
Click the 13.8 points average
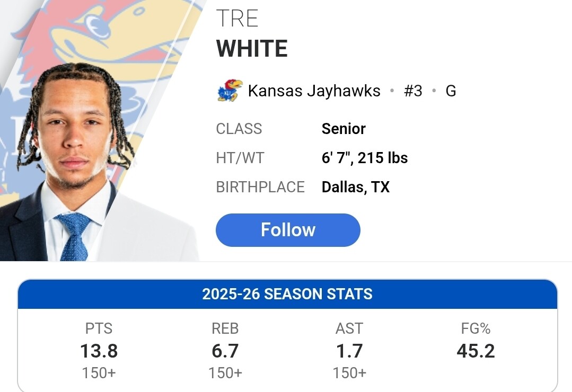(99, 351)
